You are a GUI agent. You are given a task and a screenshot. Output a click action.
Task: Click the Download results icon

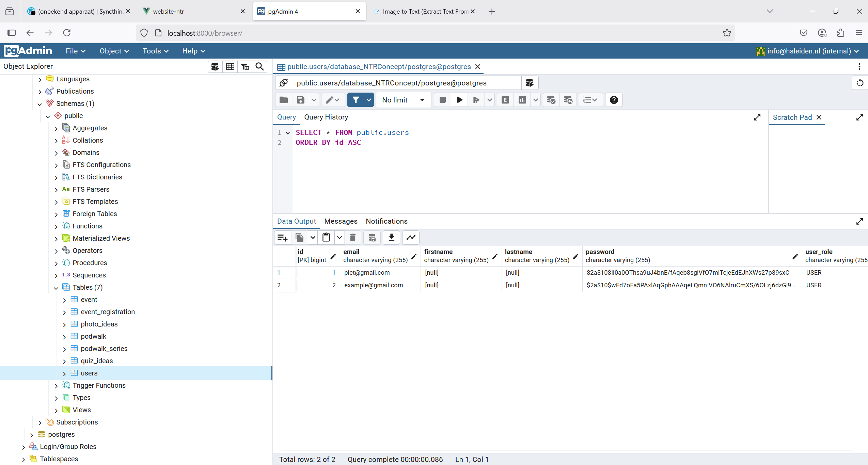pyautogui.click(x=391, y=237)
